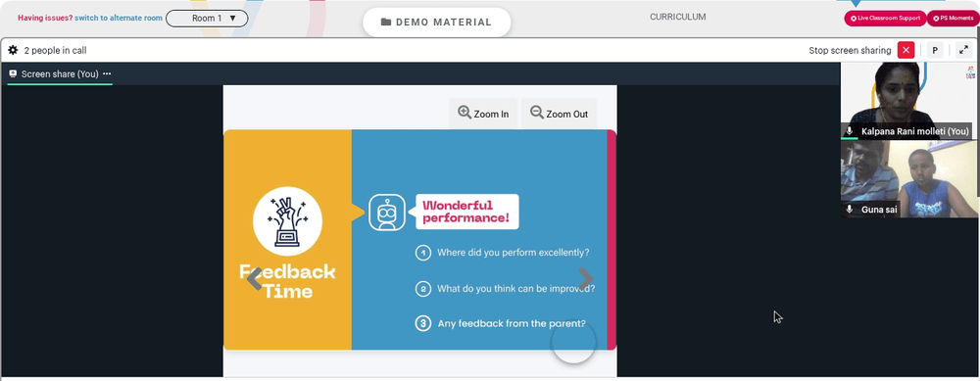Open Live Classroom Support
This screenshot has width=980, height=381.
(x=885, y=18)
